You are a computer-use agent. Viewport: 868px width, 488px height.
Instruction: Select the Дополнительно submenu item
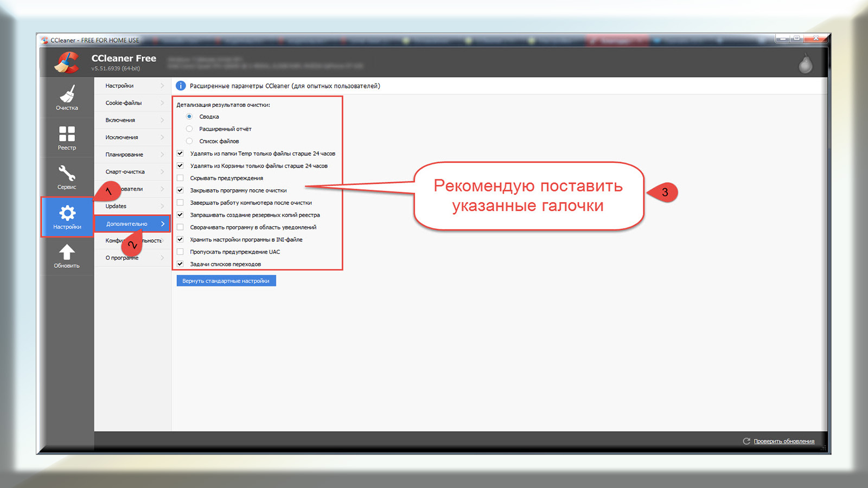[x=132, y=223]
